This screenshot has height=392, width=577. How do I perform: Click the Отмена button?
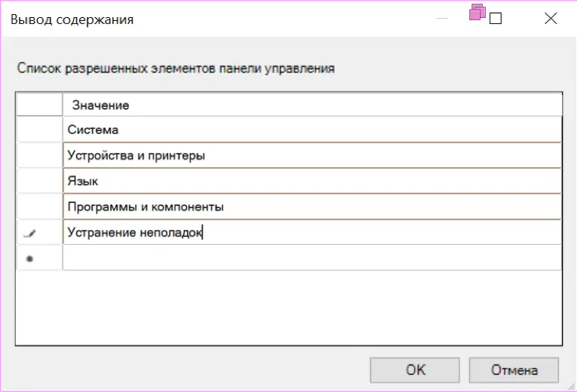click(x=514, y=370)
